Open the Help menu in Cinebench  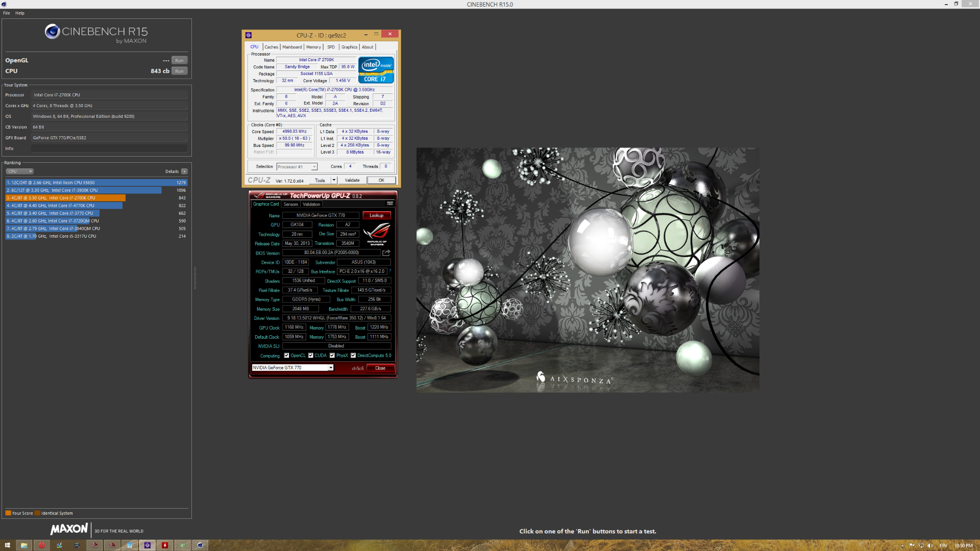pos(20,13)
